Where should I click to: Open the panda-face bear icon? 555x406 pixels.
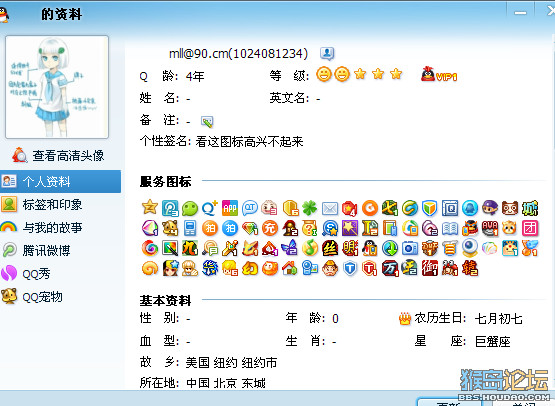coord(509,208)
